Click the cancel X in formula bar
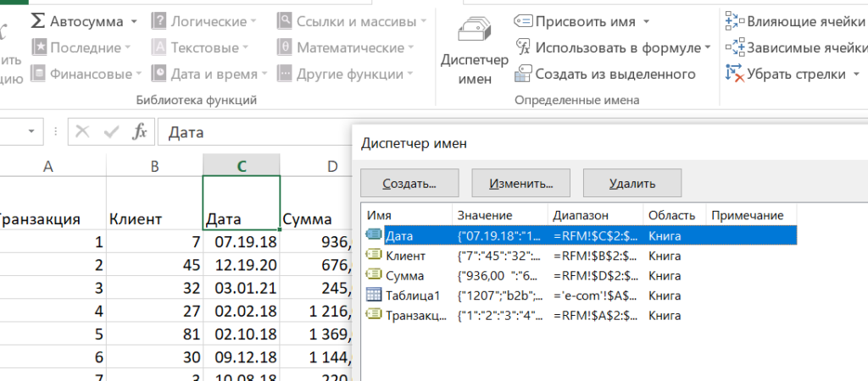 click(x=82, y=131)
